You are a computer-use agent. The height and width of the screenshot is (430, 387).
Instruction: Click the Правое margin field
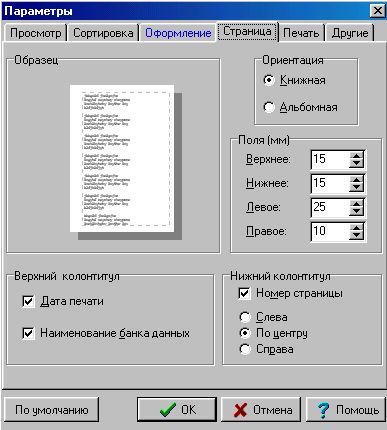[330, 231]
